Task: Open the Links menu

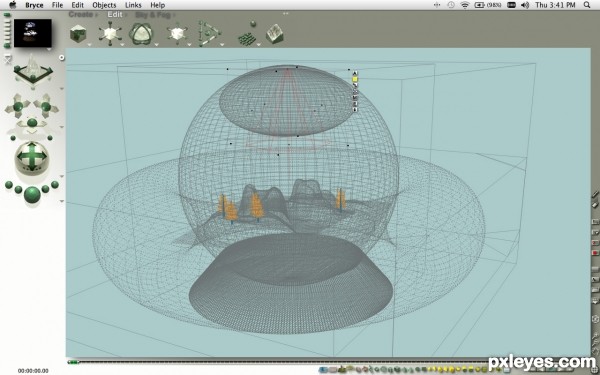Action: point(133,5)
